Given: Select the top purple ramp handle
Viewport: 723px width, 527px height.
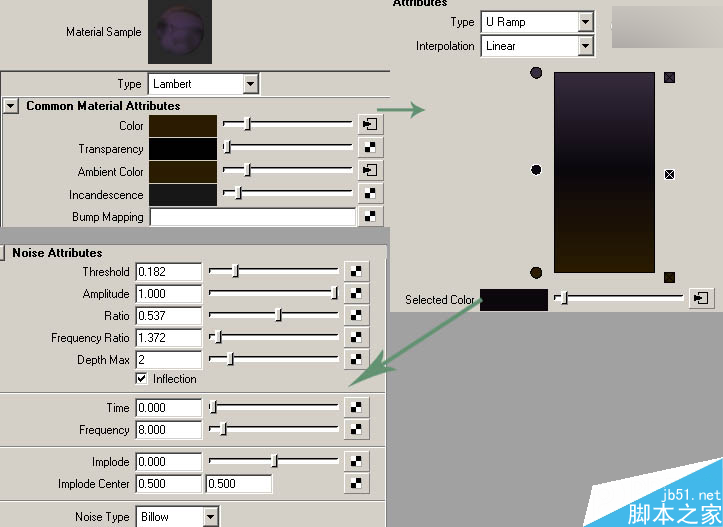Looking at the screenshot, I should click(x=536, y=73).
